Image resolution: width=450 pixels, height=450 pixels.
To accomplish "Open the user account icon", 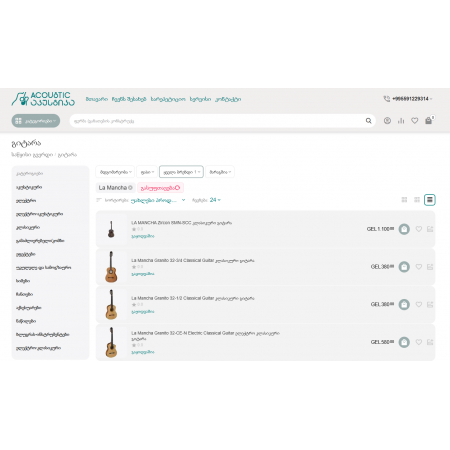I will point(387,121).
